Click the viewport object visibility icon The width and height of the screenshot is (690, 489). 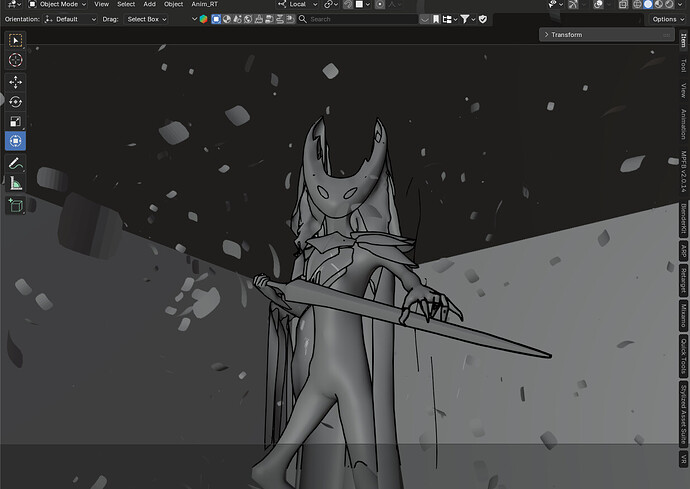pyautogui.click(x=552, y=4)
